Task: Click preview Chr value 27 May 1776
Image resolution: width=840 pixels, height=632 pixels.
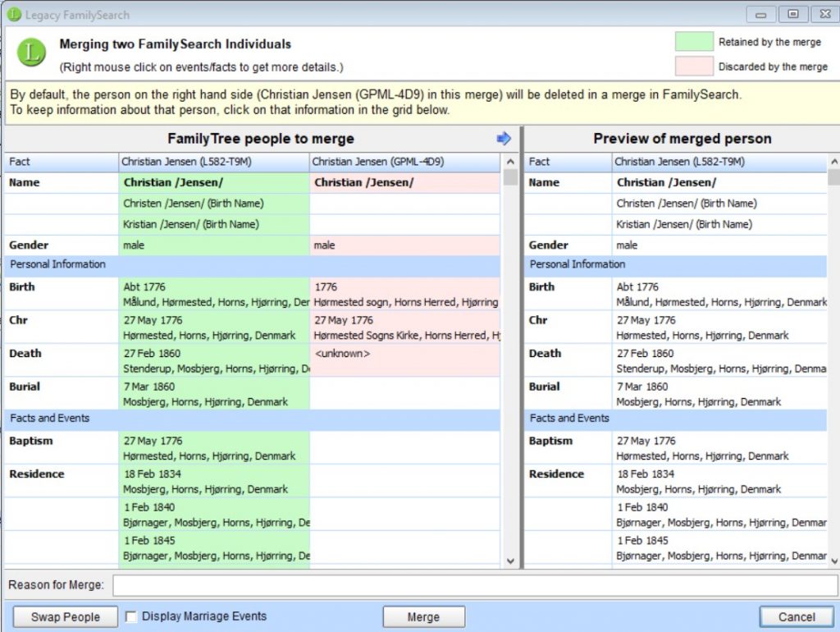Action: pyautogui.click(x=719, y=327)
